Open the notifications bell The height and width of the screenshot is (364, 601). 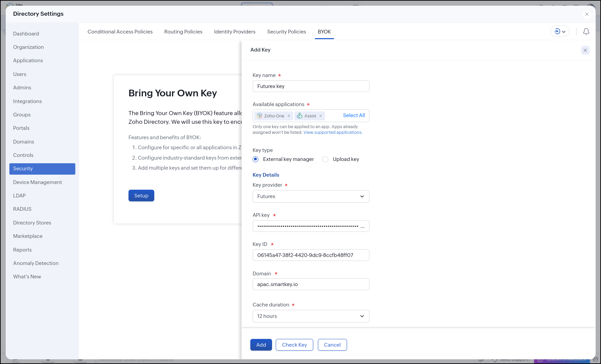586,31
